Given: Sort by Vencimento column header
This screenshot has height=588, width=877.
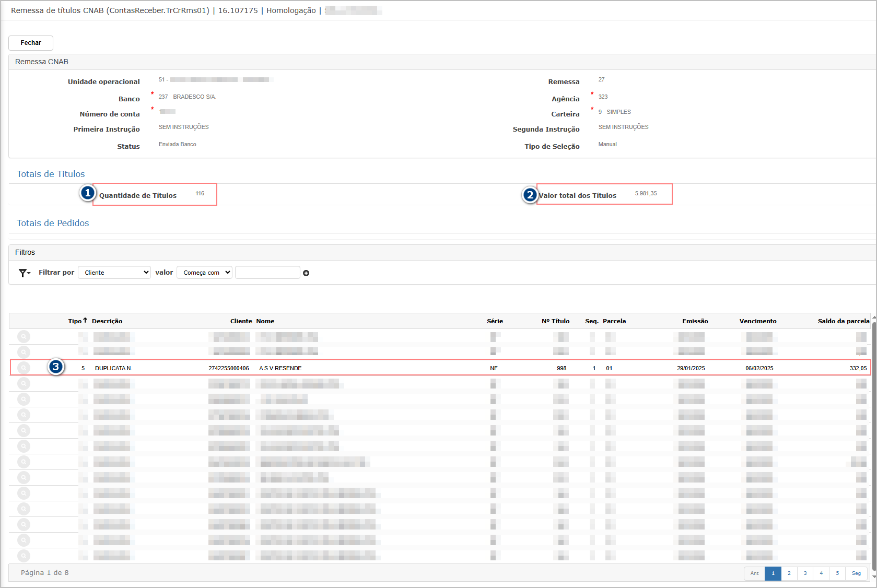Looking at the screenshot, I should (x=757, y=321).
